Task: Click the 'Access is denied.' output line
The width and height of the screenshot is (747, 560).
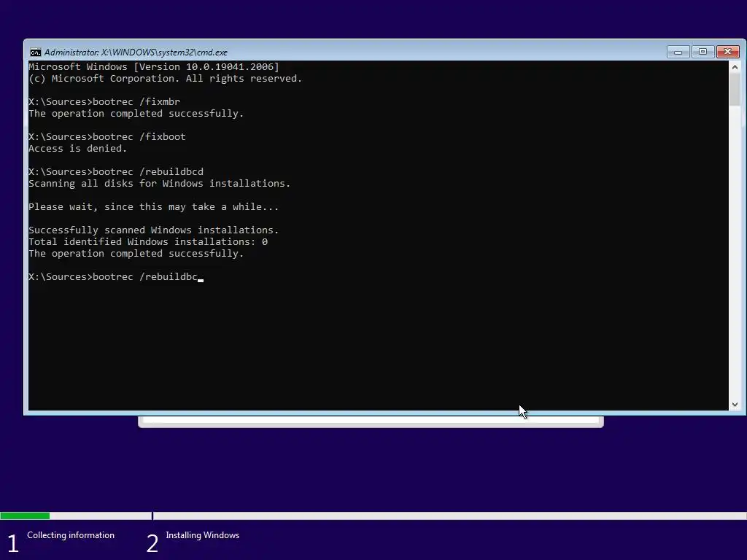Action: point(77,149)
